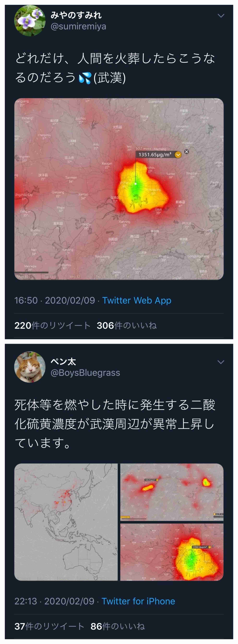Expand options chevron on みやのすみれ tweet
The height and width of the screenshot is (644, 238).
(221, 16)
